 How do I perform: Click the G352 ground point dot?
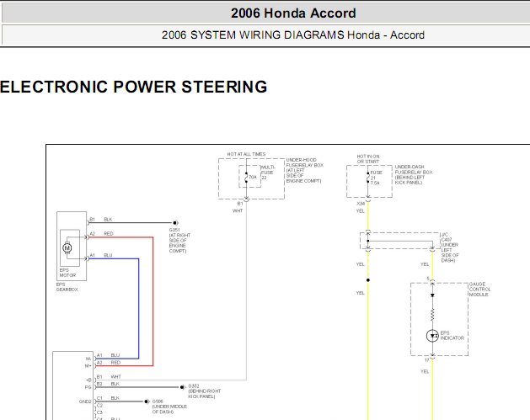coord(182,387)
